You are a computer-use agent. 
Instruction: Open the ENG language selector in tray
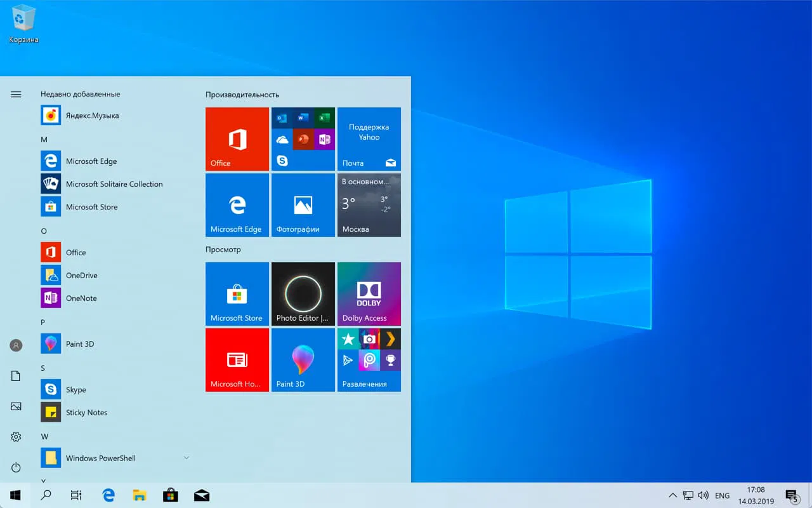pyautogui.click(x=722, y=495)
